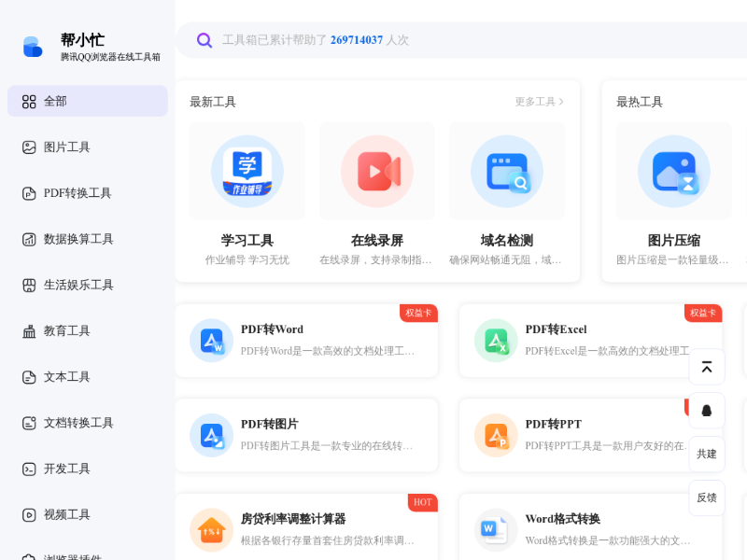Viewport: 747px width, 560px height.
Task: Open the PDF转PPT title link
Action: click(554, 424)
